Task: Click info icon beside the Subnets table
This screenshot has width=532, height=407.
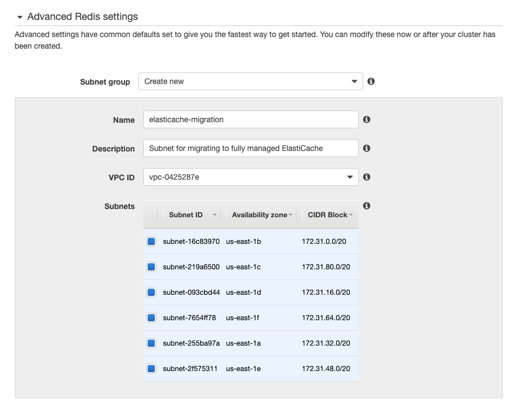Action: [x=368, y=206]
